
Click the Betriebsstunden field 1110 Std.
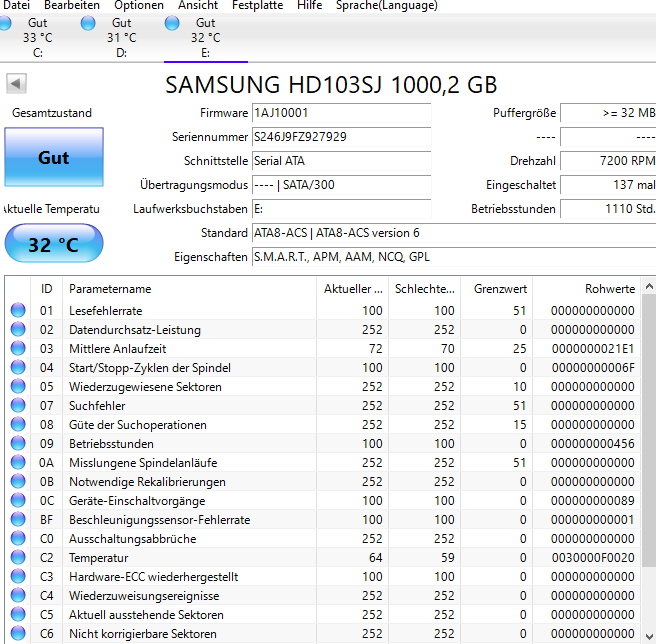608,209
